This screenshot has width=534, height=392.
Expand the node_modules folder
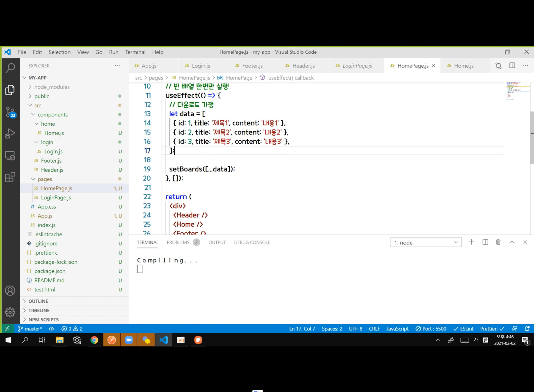click(x=52, y=87)
